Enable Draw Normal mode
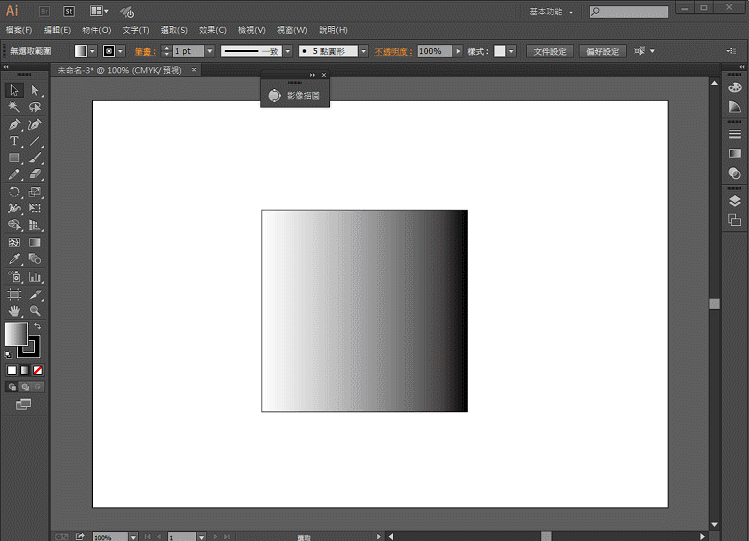This screenshot has height=541, width=749. click(12, 387)
